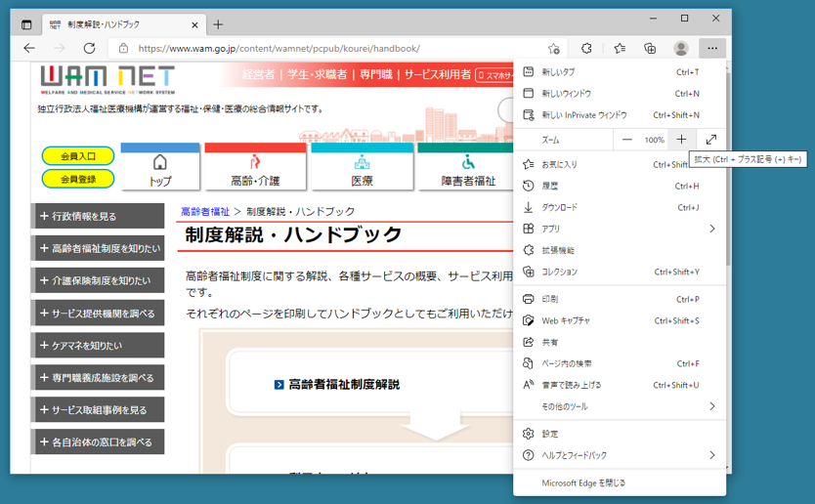This screenshot has width=815, height=504.
Task: Reload the page with refresh icon
Action: tap(89, 48)
